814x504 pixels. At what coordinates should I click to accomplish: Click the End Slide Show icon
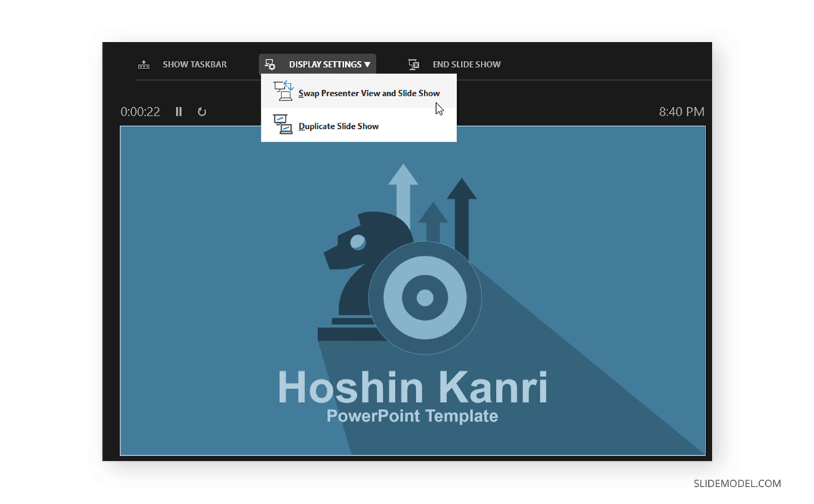[x=414, y=64]
